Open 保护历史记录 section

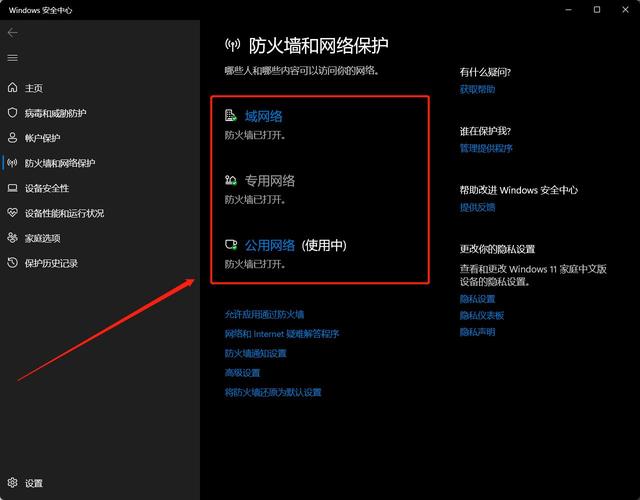51,263
